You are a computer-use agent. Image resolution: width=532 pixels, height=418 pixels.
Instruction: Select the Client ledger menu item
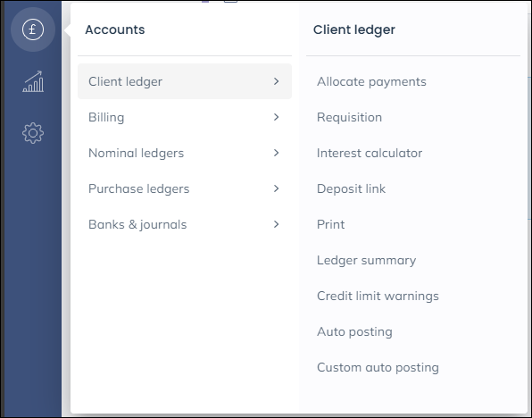[185, 81]
